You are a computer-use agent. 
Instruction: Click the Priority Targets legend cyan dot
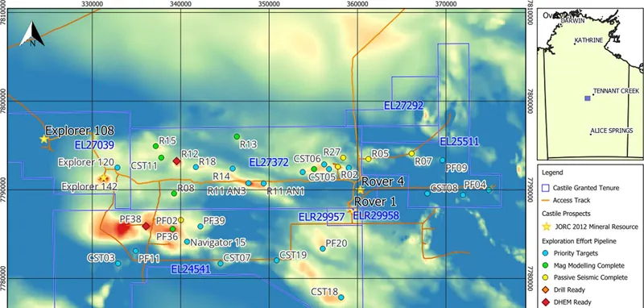click(x=547, y=253)
